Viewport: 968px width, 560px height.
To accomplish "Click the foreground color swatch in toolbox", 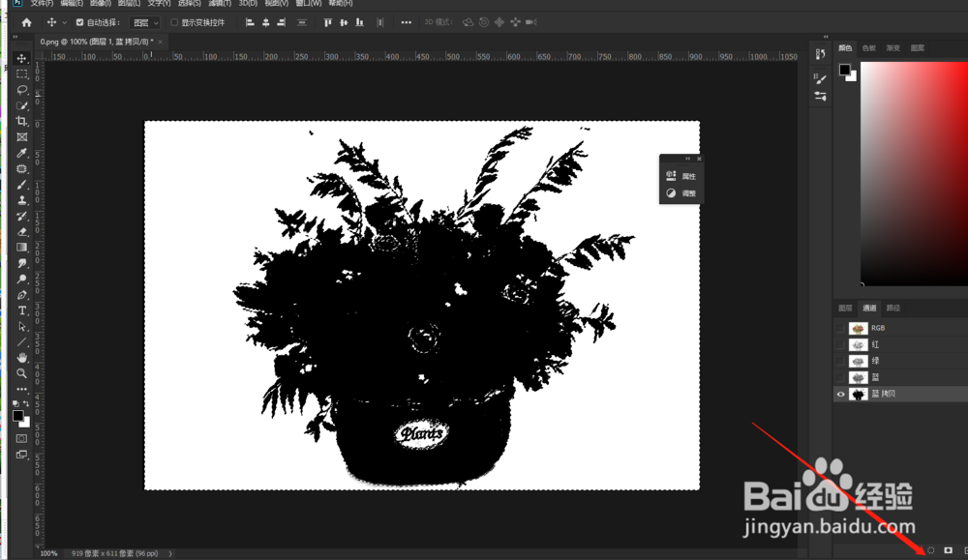I will click(x=17, y=416).
